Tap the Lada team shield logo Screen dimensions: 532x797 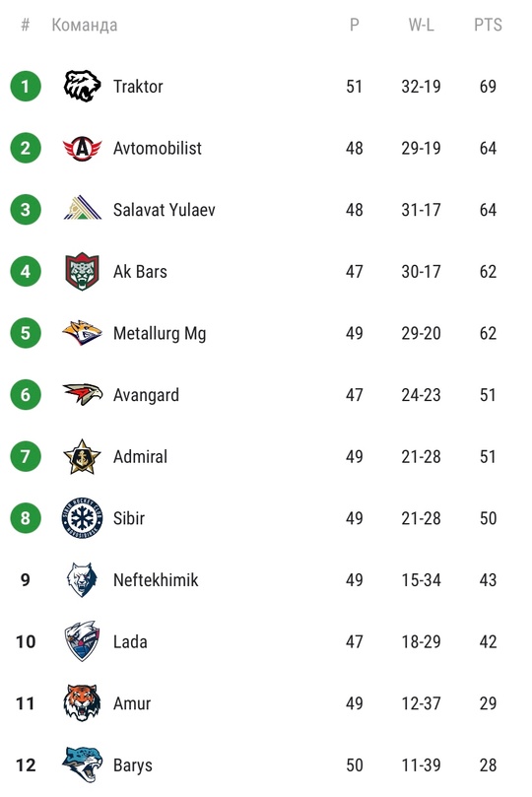[x=82, y=641]
